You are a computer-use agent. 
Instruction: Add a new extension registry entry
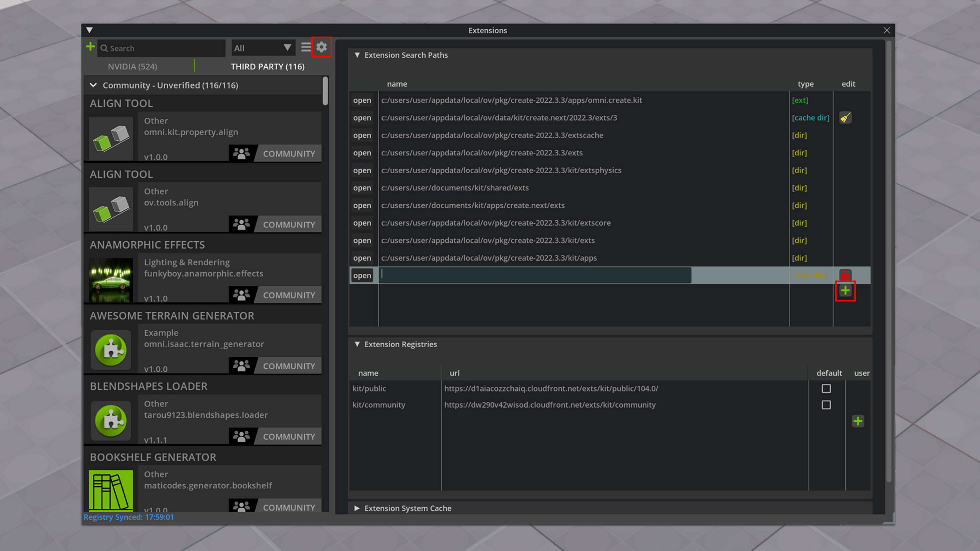point(857,421)
